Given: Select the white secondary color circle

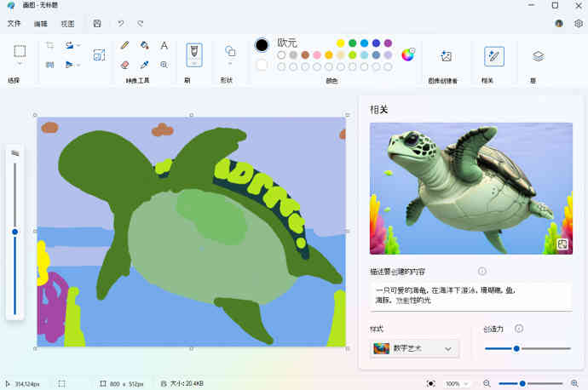Looking at the screenshot, I should [262, 66].
